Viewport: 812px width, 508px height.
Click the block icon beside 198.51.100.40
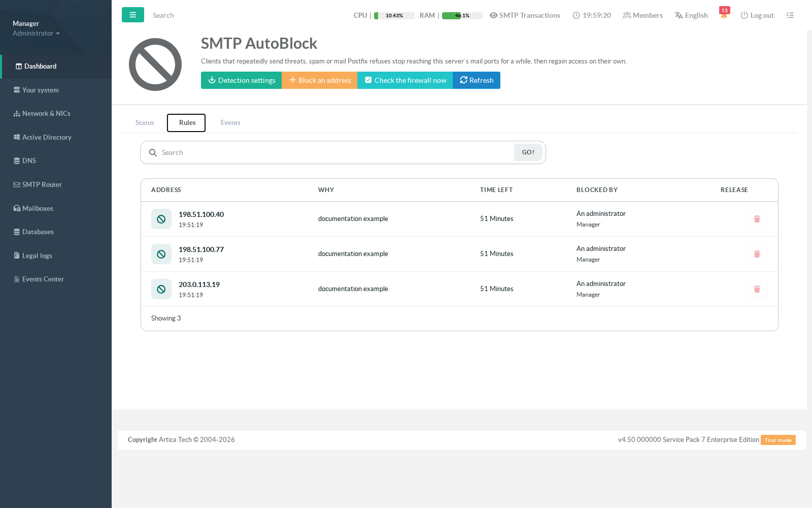point(161,219)
